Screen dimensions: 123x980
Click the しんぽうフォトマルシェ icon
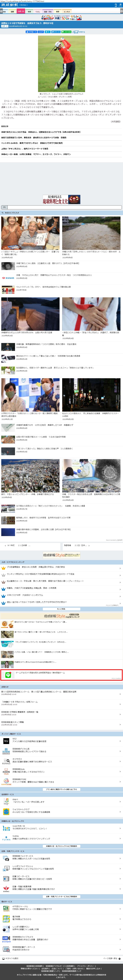click(6, 869)
